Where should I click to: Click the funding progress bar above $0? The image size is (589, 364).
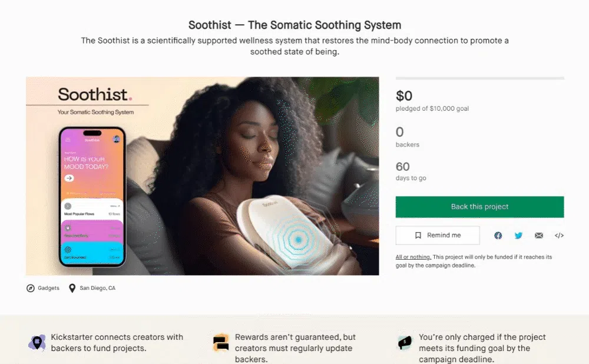pyautogui.click(x=479, y=78)
